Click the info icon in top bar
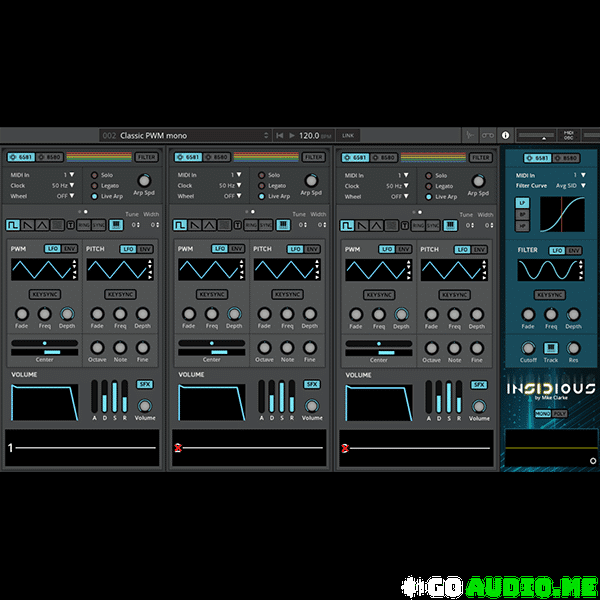This screenshot has width=600, height=600. (505, 135)
